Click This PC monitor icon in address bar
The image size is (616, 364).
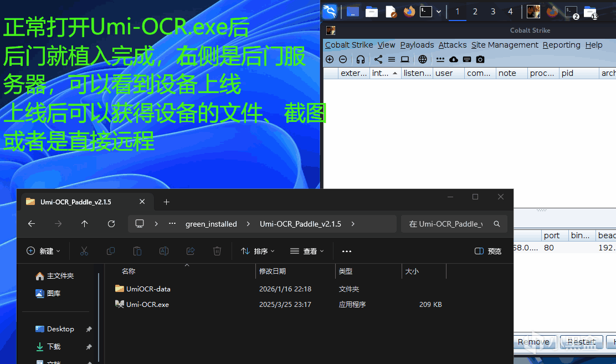(x=140, y=224)
